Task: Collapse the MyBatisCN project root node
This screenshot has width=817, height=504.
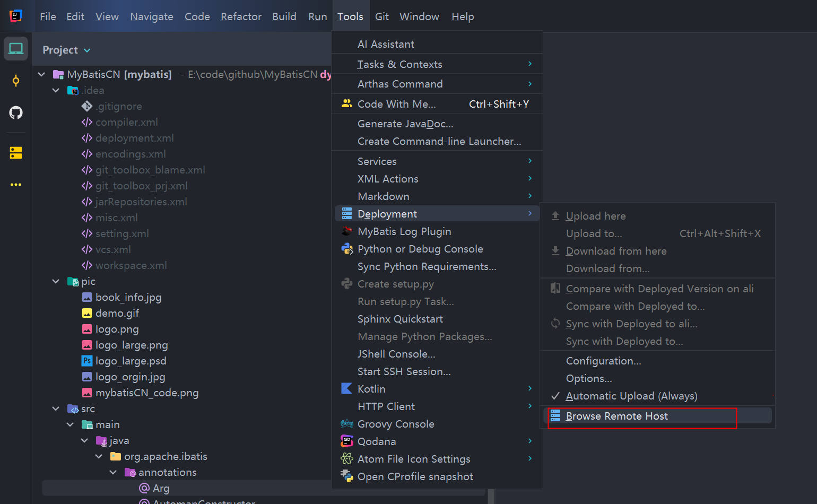Action: click(42, 74)
